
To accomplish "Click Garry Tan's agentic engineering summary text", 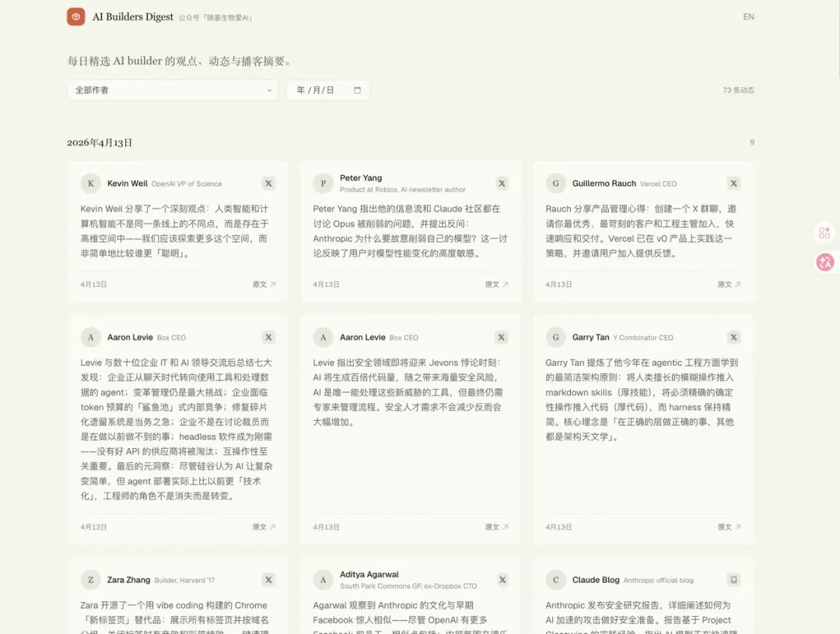I will pyautogui.click(x=642, y=400).
